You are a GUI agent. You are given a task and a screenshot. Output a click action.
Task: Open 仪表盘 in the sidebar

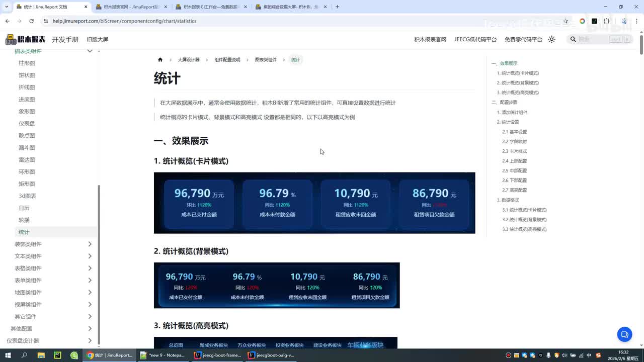[x=27, y=124]
